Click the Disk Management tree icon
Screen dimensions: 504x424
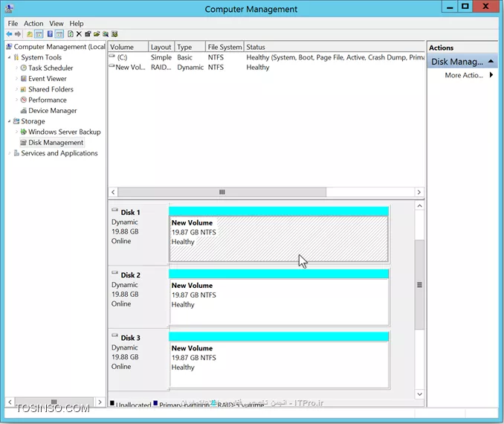(x=24, y=142)
